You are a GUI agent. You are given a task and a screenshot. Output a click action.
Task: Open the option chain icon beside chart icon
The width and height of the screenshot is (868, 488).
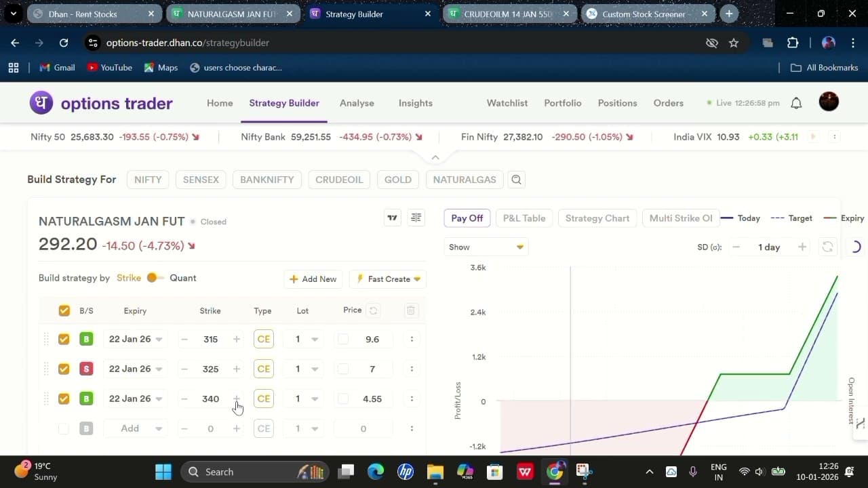pyautogui.click(x=416, y=218)
